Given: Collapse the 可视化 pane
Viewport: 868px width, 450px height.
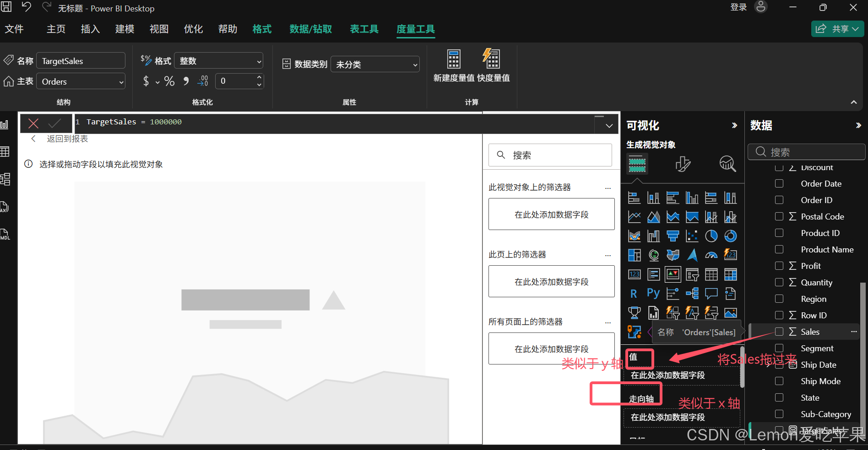Looking at the screenshot, I should (734, 125).
